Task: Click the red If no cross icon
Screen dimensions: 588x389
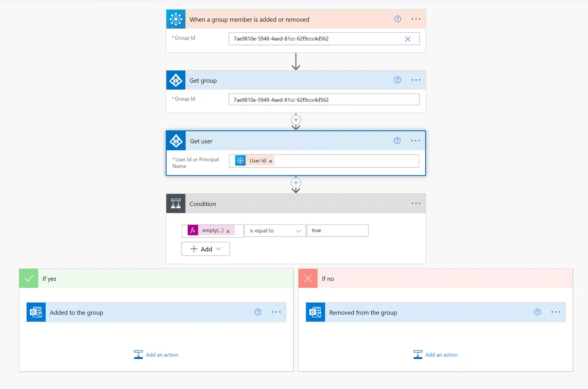Action: click(308, 279)
